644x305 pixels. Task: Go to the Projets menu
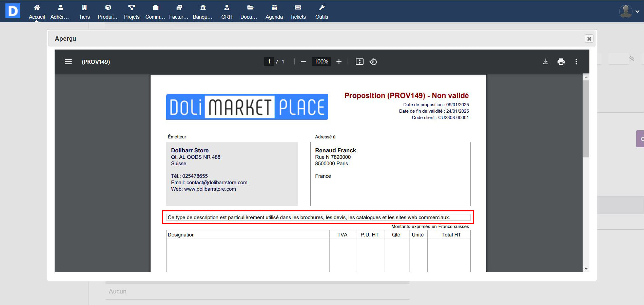pyautogui.click(x=132, y=12)
